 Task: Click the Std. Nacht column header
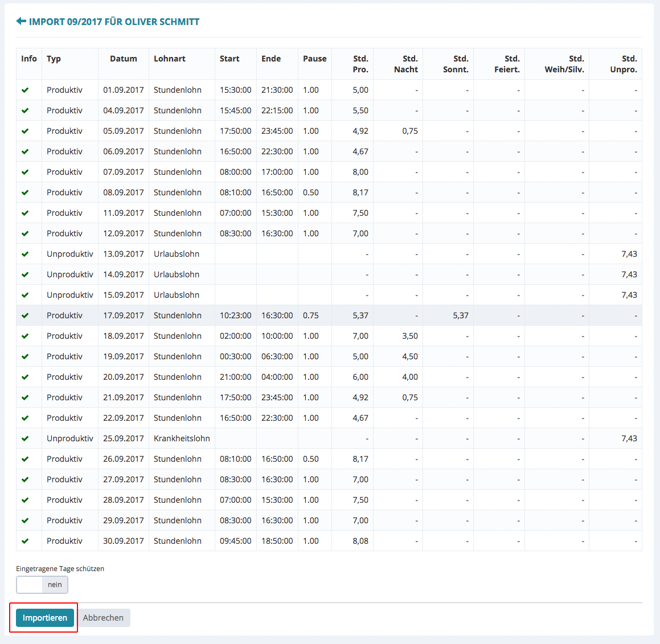[x=405, y=64]
